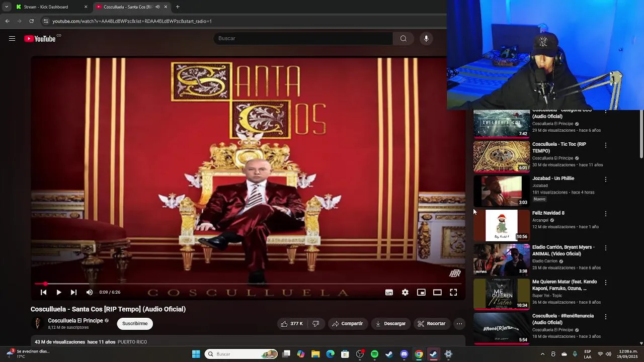This screenshot has width=644, height=362.
Task: Open Microsoft Edge from the taskbar
Action: [330, 354]
